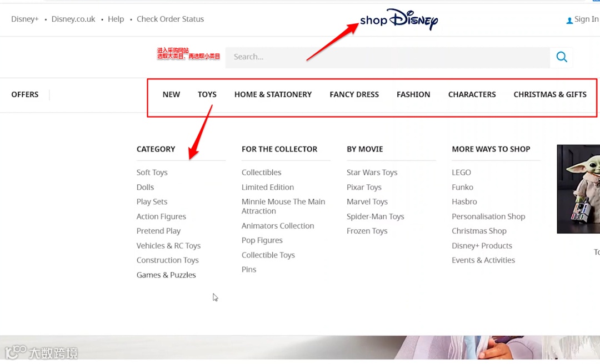
Task: Click the BY MOVIE heading
Action: 364,149
